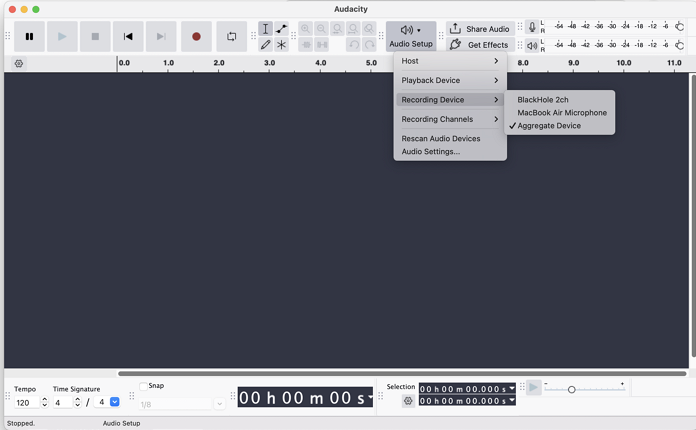Select the Draw (pencil) tool
Viewport: 696px width, 430px height.
coord(265,44)
